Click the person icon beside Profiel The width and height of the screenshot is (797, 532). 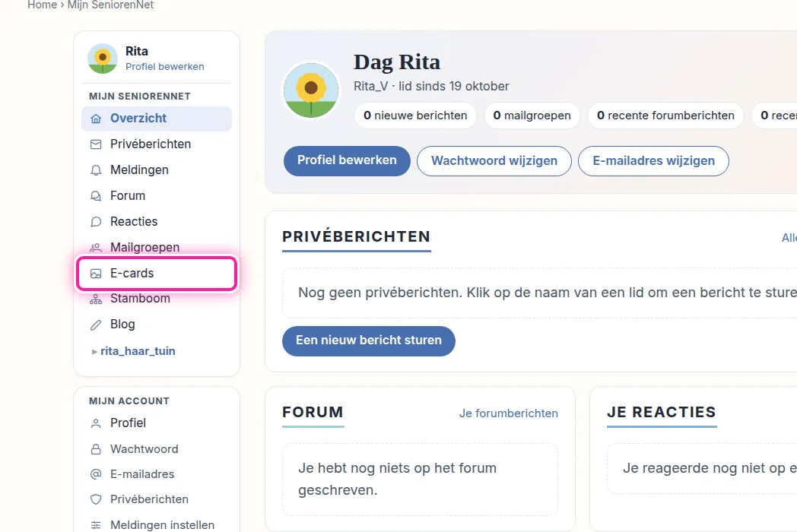pos(96,423)
